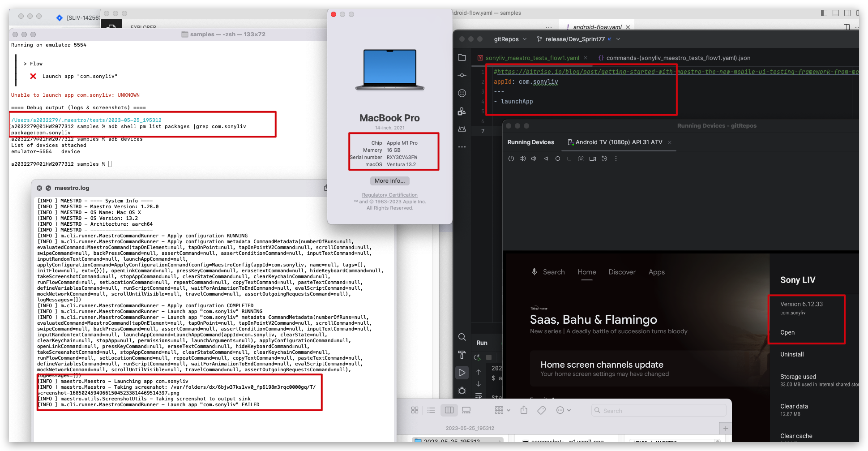Open Source Control in VS Code sidebar
The height and width of the screenshot is (451, 868).
(x=462, y=75)
